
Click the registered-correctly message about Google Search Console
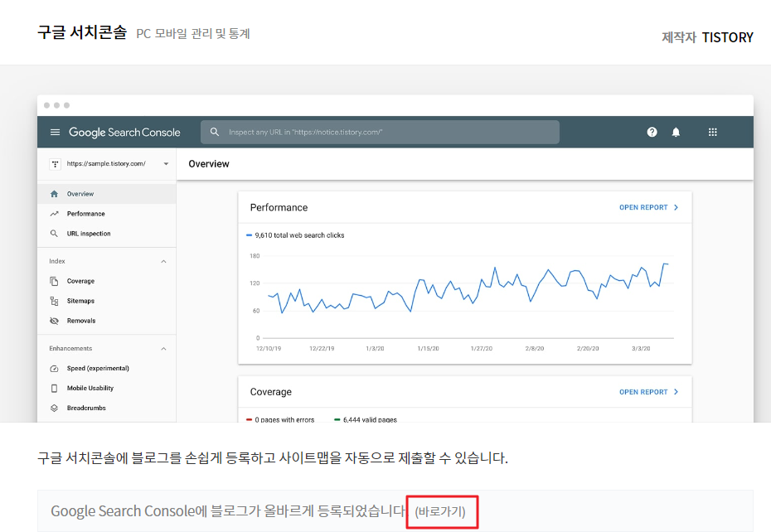click(x=229, y=510)
